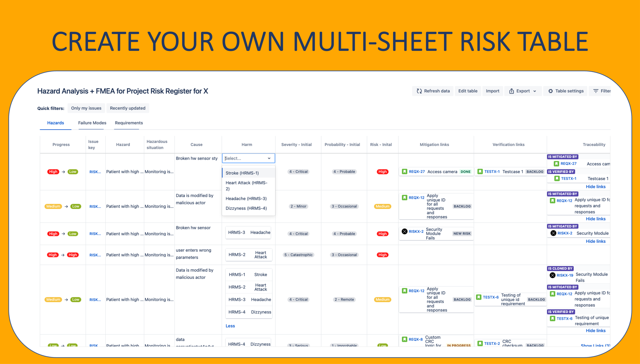Click the Filter lines icon
This screenshot has height=364, width=640.
click(x=596, y=91)
